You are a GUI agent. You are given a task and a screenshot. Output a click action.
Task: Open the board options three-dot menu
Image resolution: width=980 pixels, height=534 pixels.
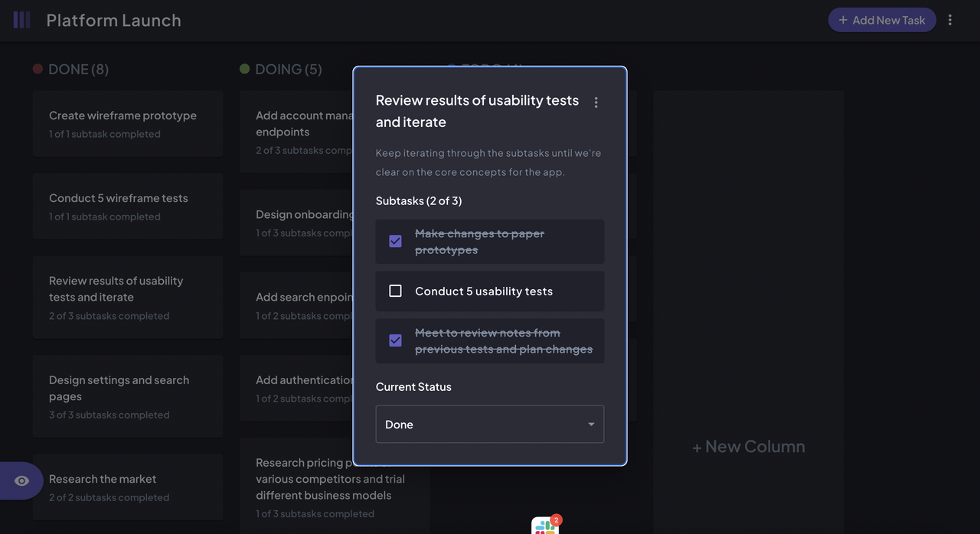point(950,20)
